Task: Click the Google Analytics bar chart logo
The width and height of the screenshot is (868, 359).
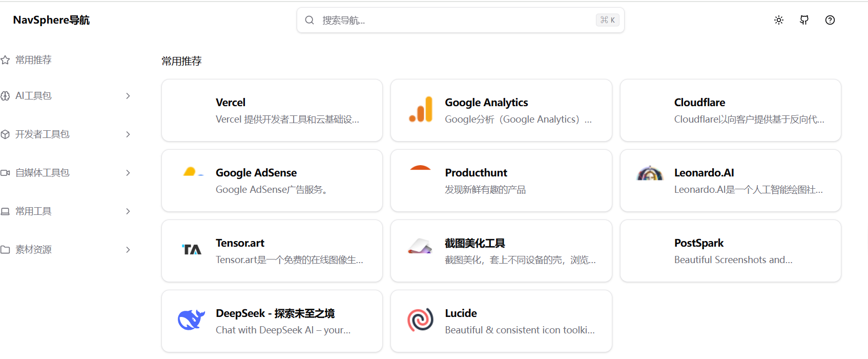Action: click(x=421, y=109)
